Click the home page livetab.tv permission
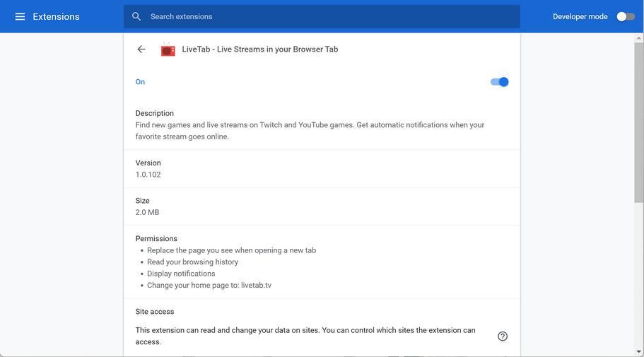 [x=209, y=286]
